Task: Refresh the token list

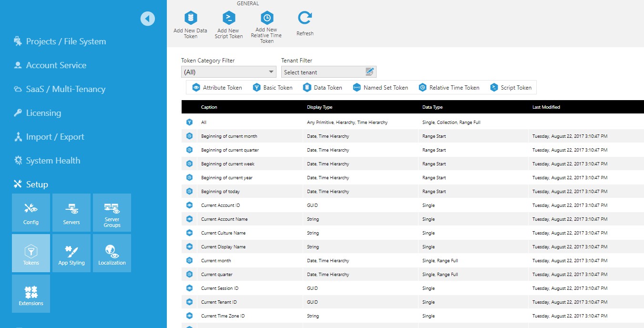Action: coord(304,21)
